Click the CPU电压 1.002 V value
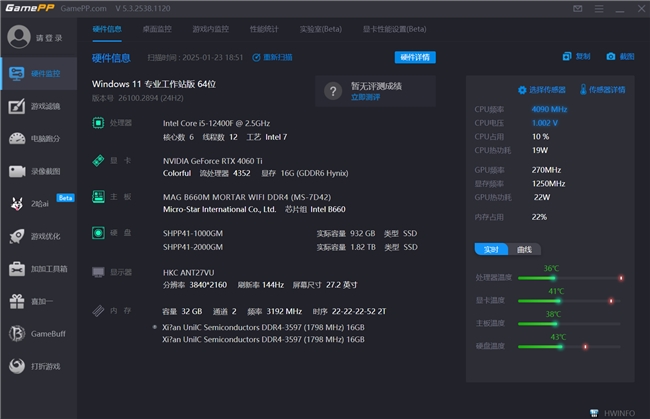The width and height of the screenshot is (650, 419). pos(545,123)
